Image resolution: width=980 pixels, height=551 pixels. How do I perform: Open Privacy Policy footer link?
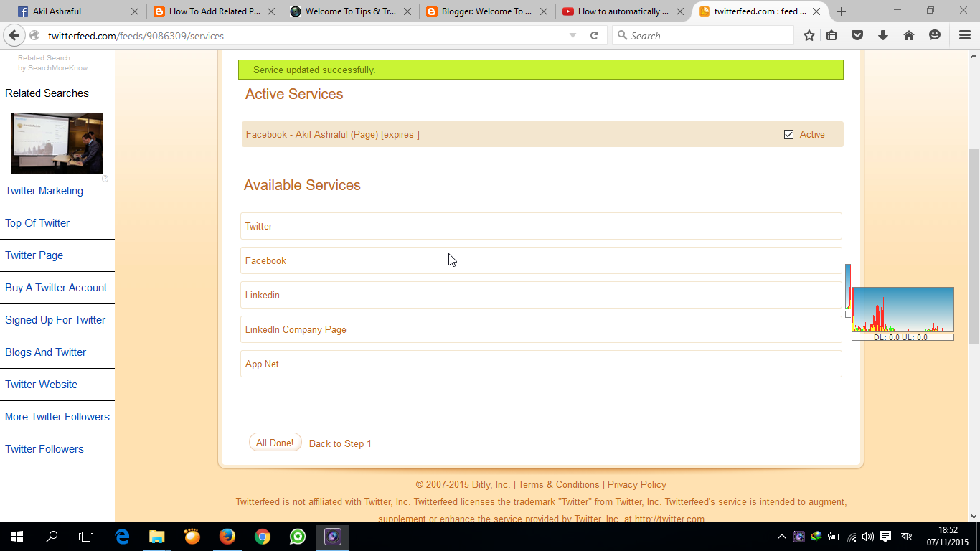pyautogui.click(x=637, y=484)
